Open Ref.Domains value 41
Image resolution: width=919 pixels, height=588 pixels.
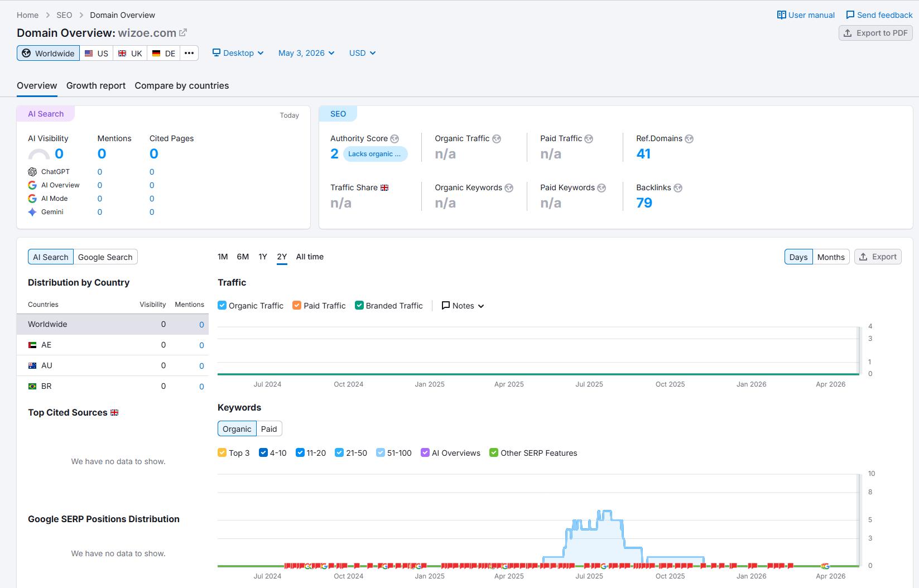tap(643, 154)
